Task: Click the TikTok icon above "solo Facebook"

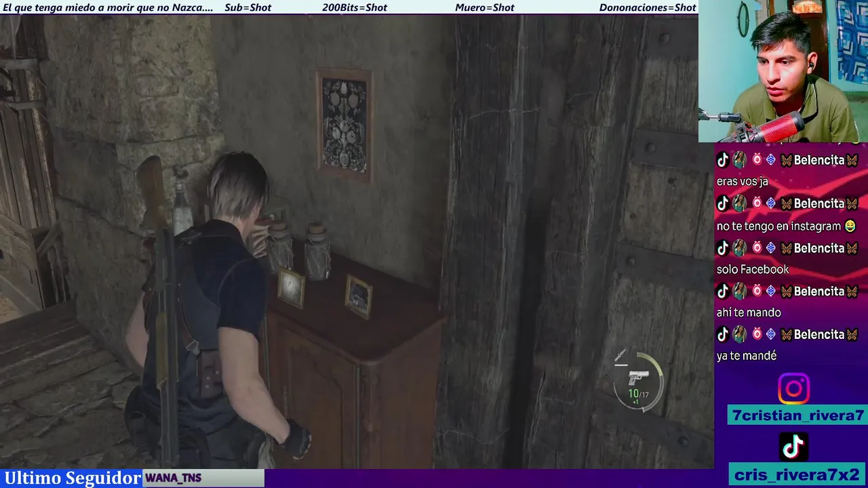Action: 723,247
